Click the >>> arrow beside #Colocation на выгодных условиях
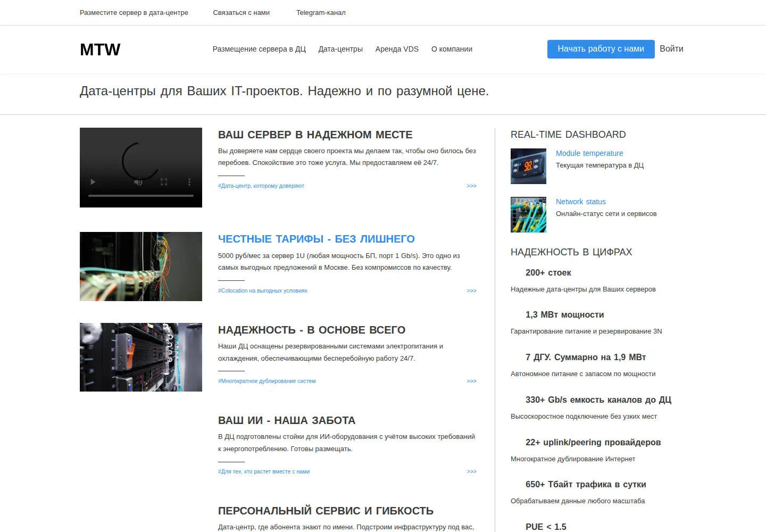This screenshot has width=766, height=532. click(x=472, y=291)
